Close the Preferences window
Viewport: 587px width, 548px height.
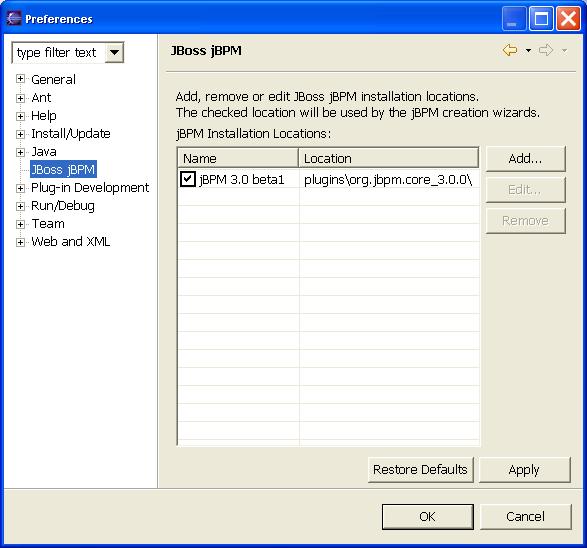tap(568, 18)
